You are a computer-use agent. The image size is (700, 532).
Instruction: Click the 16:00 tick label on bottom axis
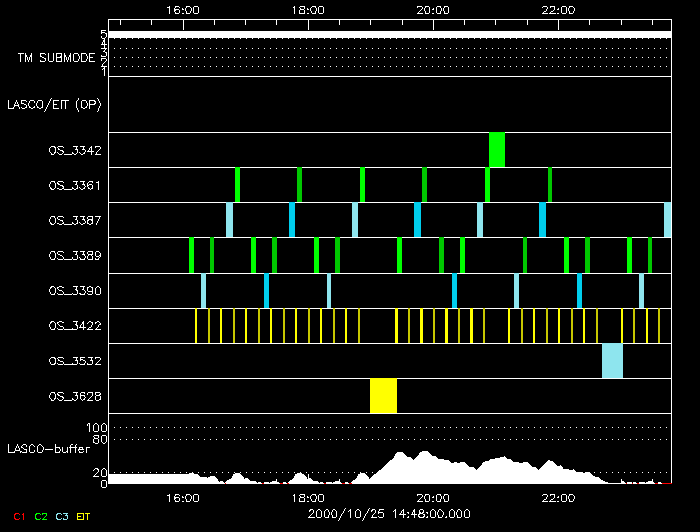click(x=182, y=497)
